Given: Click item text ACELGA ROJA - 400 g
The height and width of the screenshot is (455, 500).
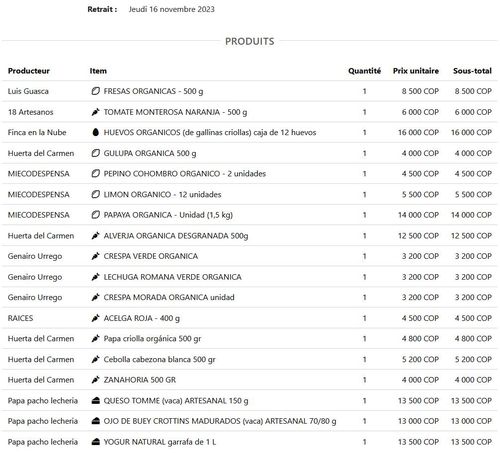Looking at the screenshot, I should coord(142,318).
